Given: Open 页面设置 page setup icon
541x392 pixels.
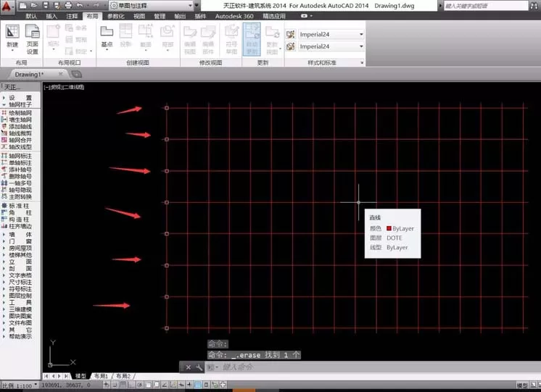Looking at the screenshot, I should pyautogui.click(x=33, y=39).
